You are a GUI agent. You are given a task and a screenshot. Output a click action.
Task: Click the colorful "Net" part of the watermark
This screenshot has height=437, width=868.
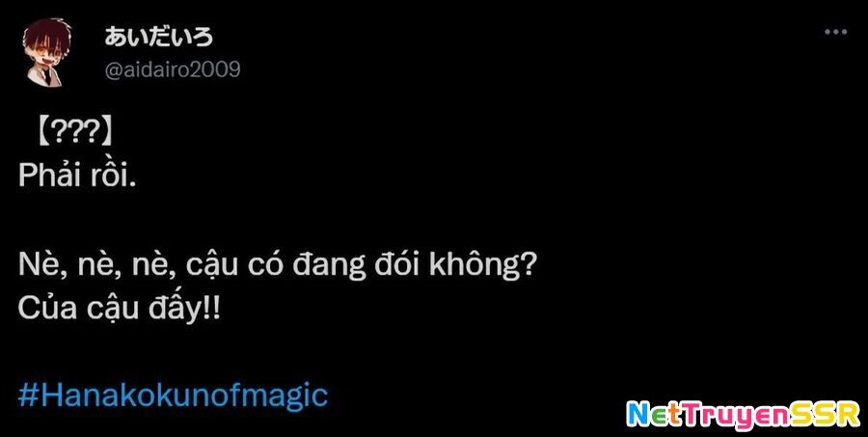(652, 414)
